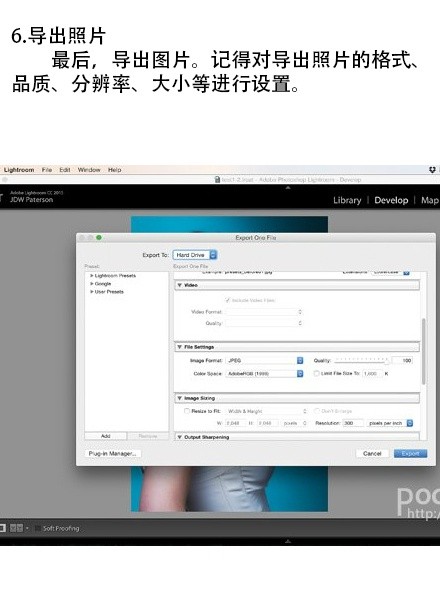Hide the top panel via the arrow
This screenshot has height=611, width=440.
[x=288, y=188]
